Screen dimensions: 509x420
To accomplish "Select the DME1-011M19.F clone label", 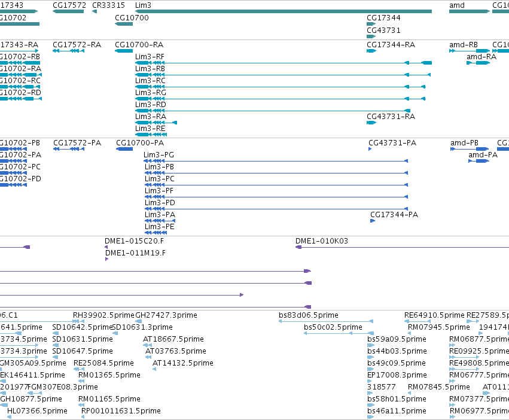I will 135,252.
